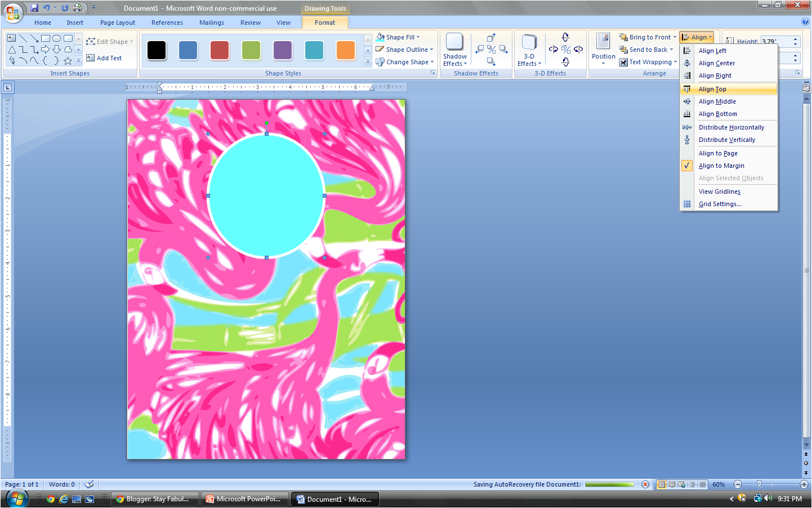Click the 60% zoom level button

(719, 484)
